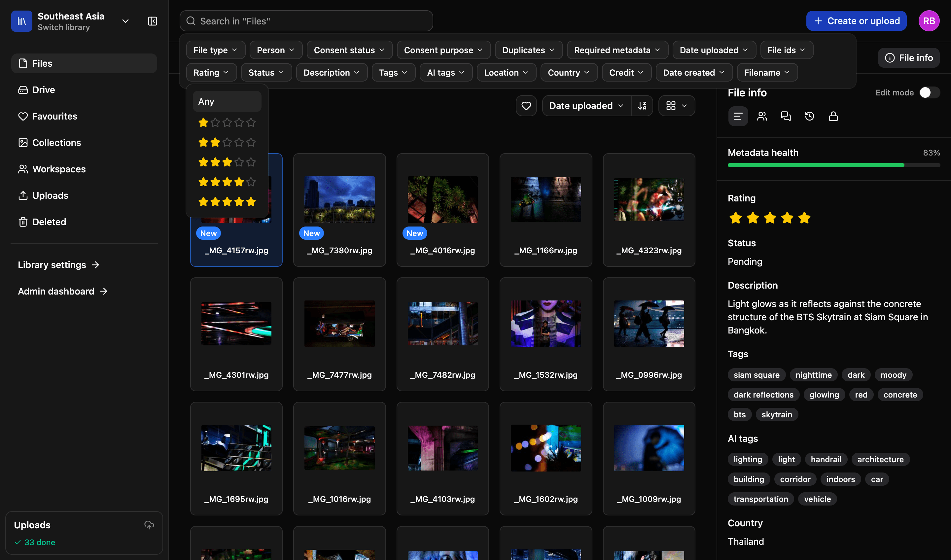Expand the Person filter
This screenshot has height=560, width=951.
point(275,50)
